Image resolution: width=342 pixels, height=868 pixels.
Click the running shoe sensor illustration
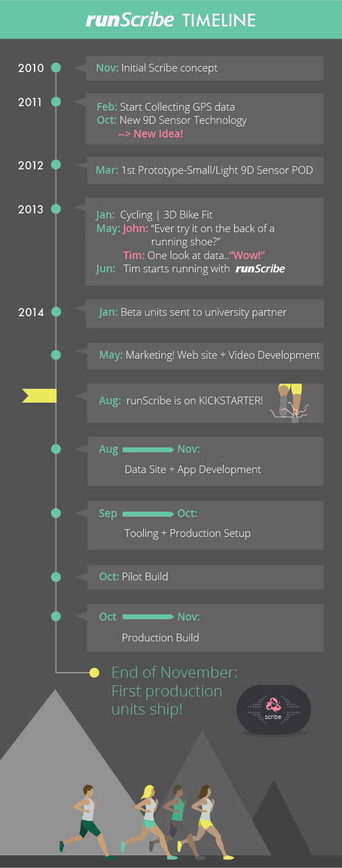290,403
